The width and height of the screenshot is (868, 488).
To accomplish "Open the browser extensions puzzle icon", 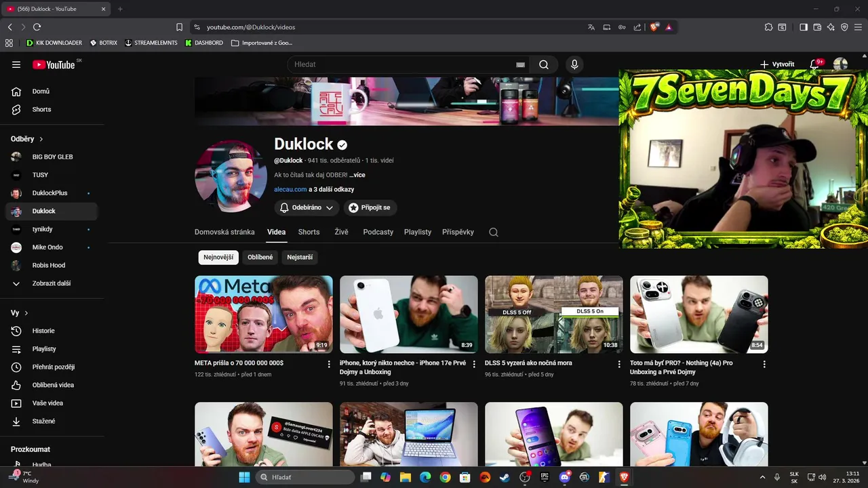I will 768,27.
